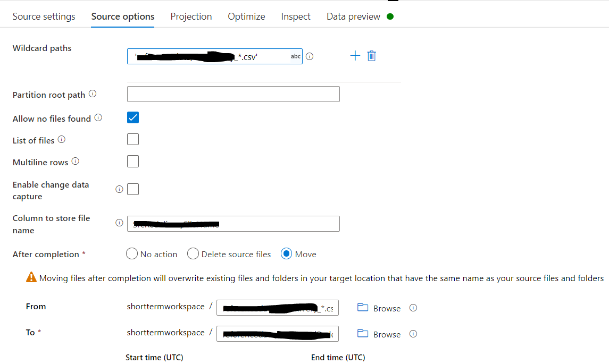Screen dimensions: 609x364
Task: Click the info icon next to Enable change data capture
Action: point(119,188)
